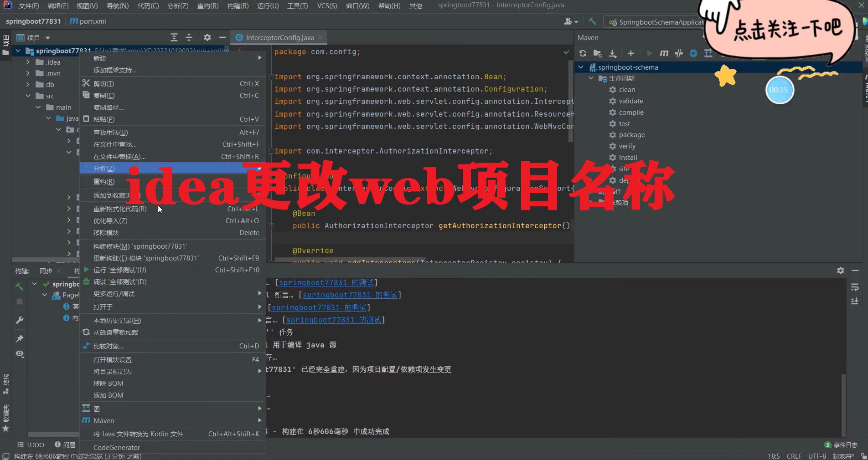
Task: Toggle eye view options in build panel
Action: (x=20, y=354)
